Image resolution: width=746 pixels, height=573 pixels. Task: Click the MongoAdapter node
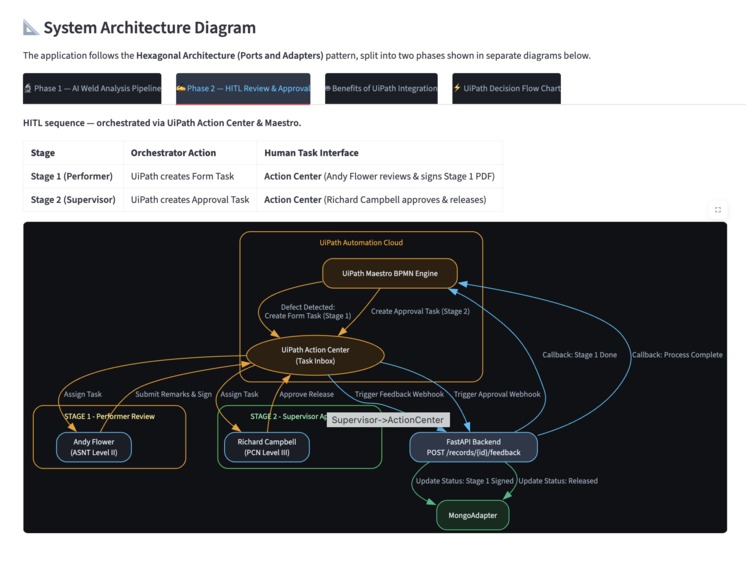[472, 515]
